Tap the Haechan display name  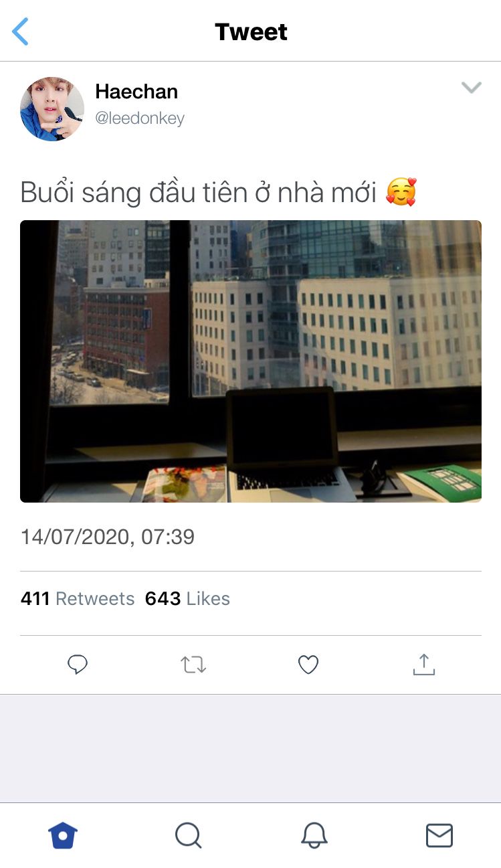[136, 92]
